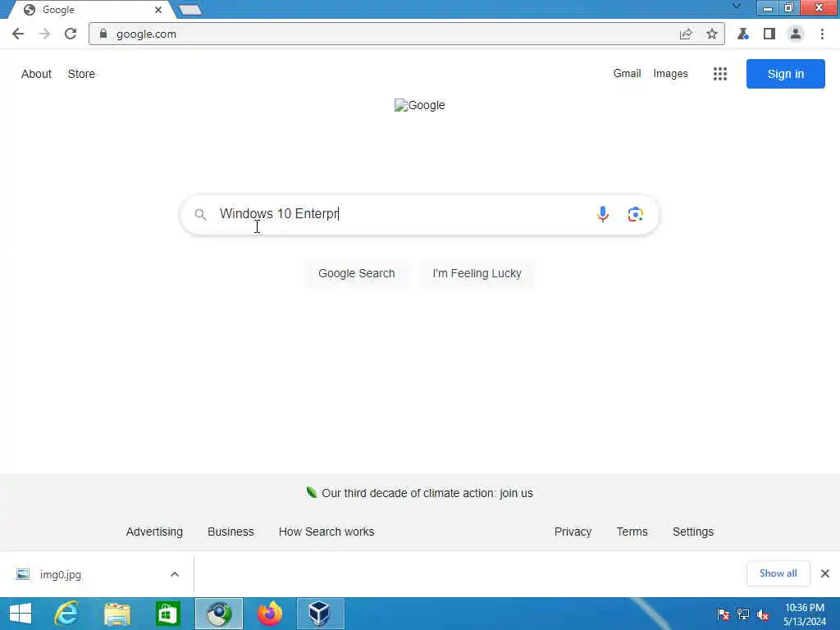The image size is (840, 630).
Task: Toggle the browser side panel
Action: click(x=769, y=34)
